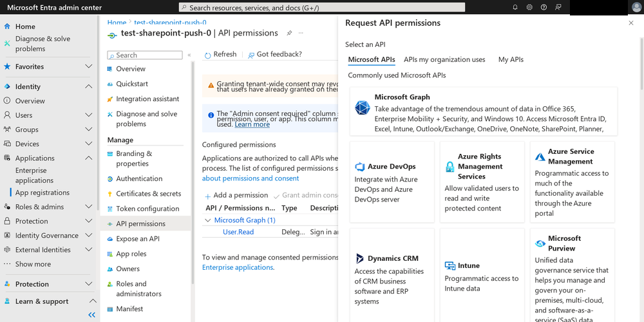This screenshot has width=644, height=322.
Task: Select the Microsoft APIs tab
Action: pos(372,59)
